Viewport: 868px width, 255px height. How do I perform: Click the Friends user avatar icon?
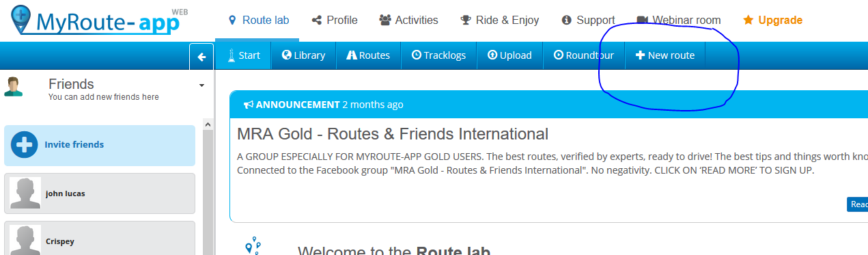[13, 87]
